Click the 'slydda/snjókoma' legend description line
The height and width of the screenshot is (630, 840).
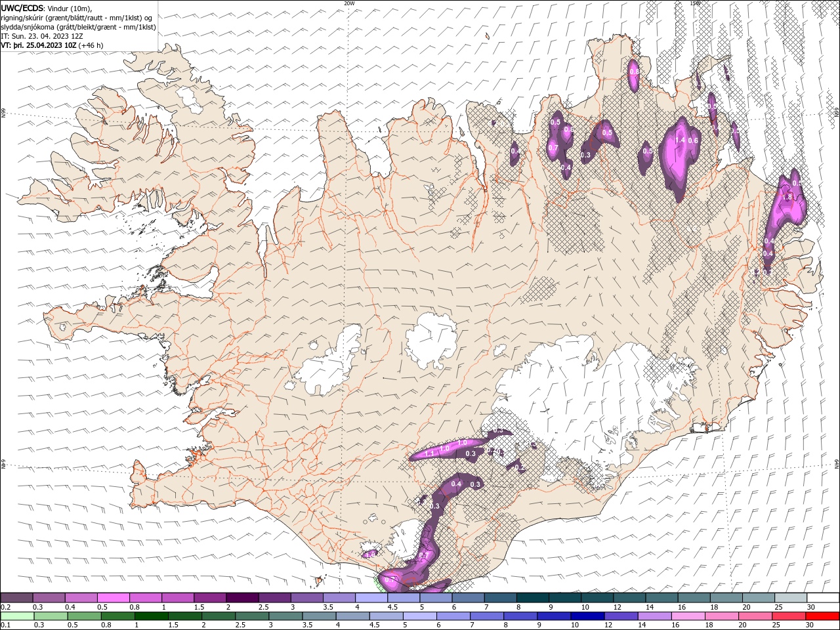[78, 27]
